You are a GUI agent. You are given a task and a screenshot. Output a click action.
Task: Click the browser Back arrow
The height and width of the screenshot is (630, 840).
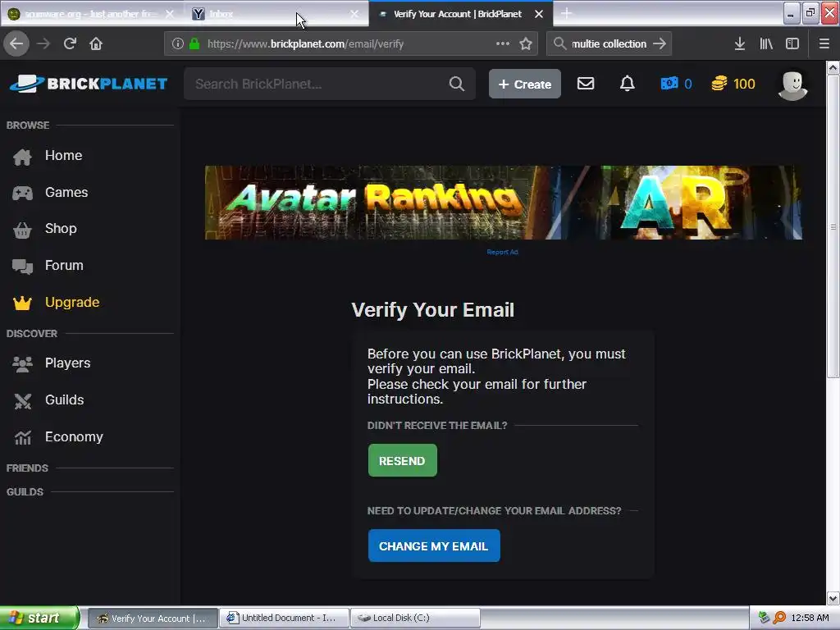(x=16, y=44)
